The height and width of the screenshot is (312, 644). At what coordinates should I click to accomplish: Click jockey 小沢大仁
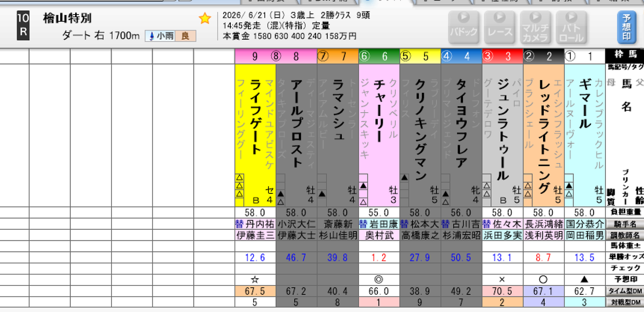pos(296,223)
